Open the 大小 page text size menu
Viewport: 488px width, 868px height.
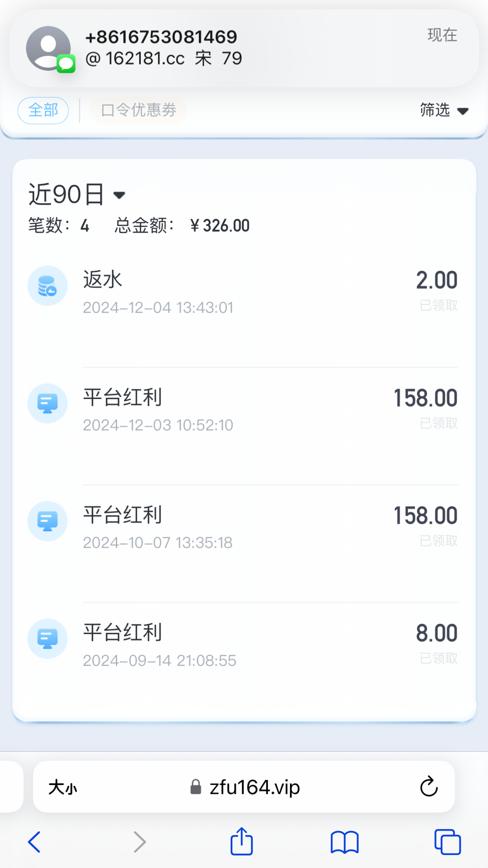pyautogui.click(x=63, y=787)
